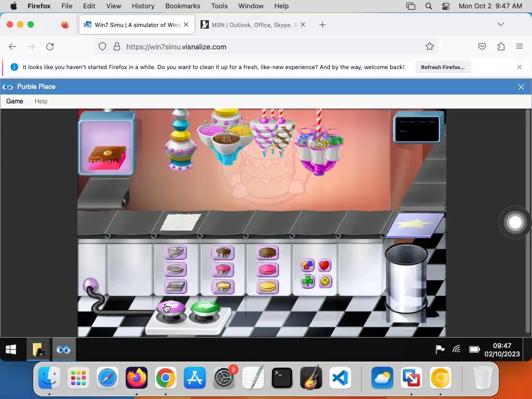This screenshot has width=532, height=399.
Task: Click the Wi-Fi network tray icon
Action: click(457, 349)
